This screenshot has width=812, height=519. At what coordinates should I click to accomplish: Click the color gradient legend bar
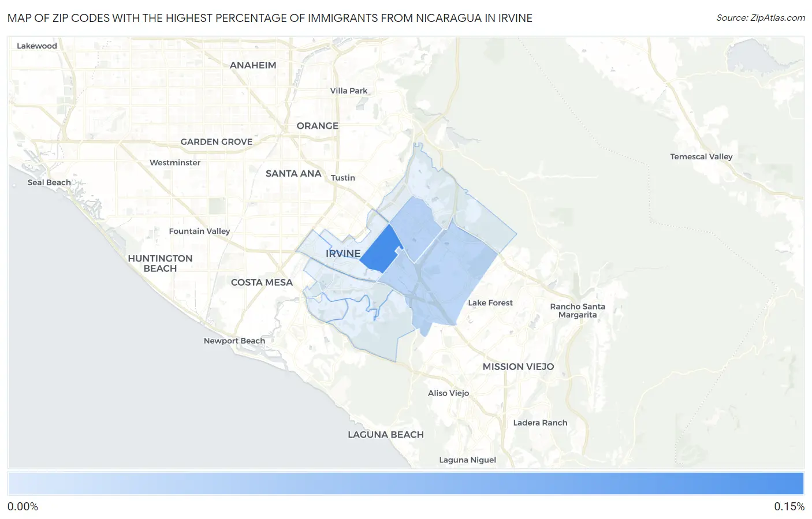pyautogui.click(x=405, y=484)
